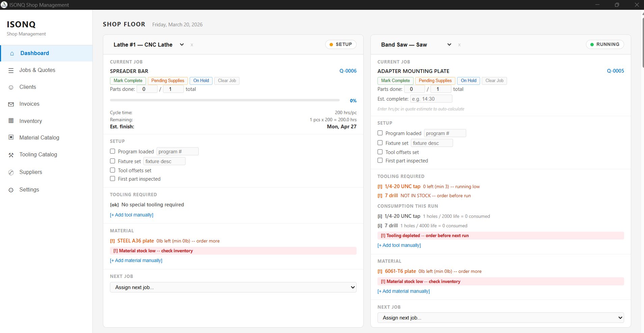Select the Clients sidebar icon
The height and width of the screenshot is (333, 644).
tap(11, 87)
